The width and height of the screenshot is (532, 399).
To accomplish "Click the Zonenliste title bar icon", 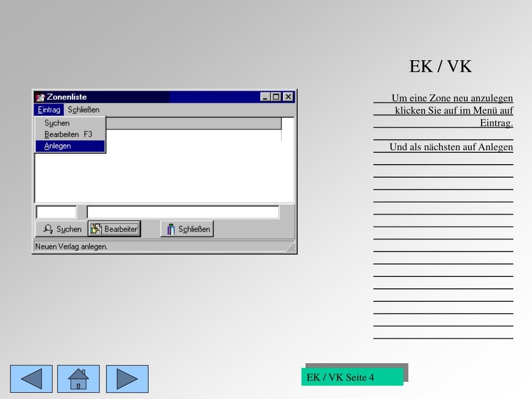I will tap(40, 97).
